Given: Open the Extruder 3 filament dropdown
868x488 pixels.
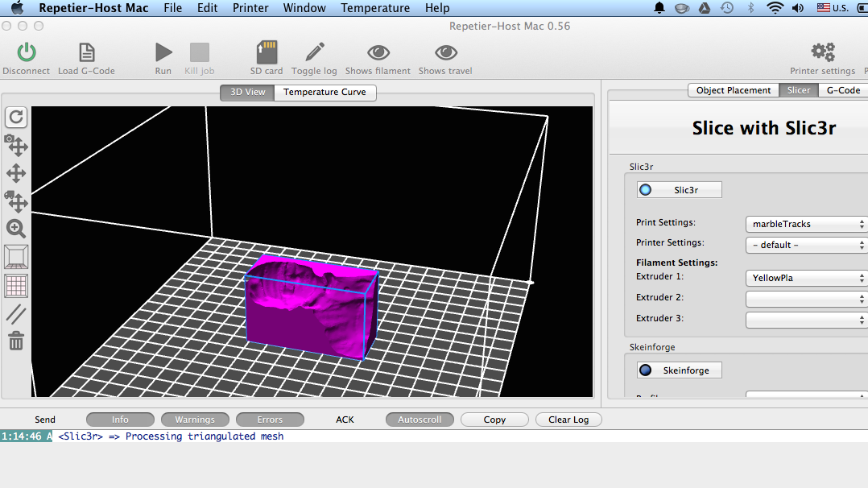Looking at the screenshot, I should 805,320.
